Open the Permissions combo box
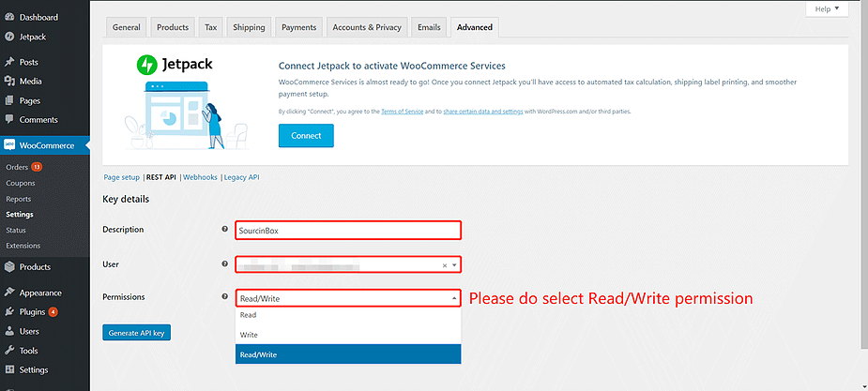The height and width of the screenshot is (391, 868). tap(348, 299)
